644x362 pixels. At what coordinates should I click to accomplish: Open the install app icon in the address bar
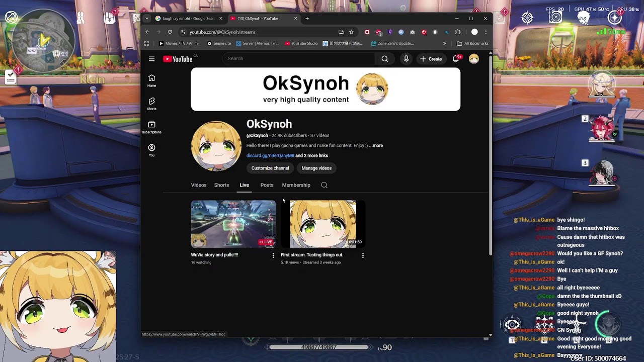click(341, 32)
